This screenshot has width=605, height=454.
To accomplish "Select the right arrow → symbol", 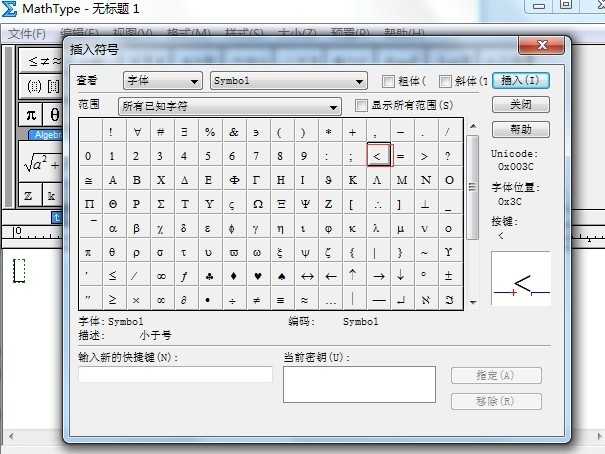I will 379,275.
